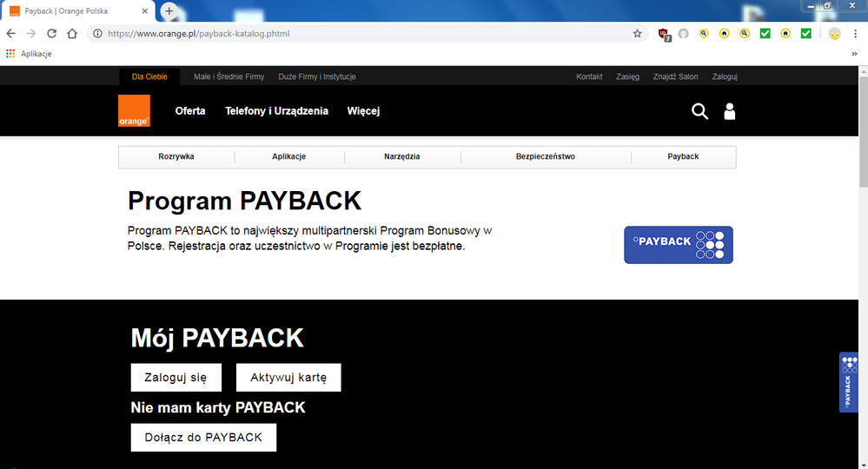Open the site search magnifier

click(699, 111)
